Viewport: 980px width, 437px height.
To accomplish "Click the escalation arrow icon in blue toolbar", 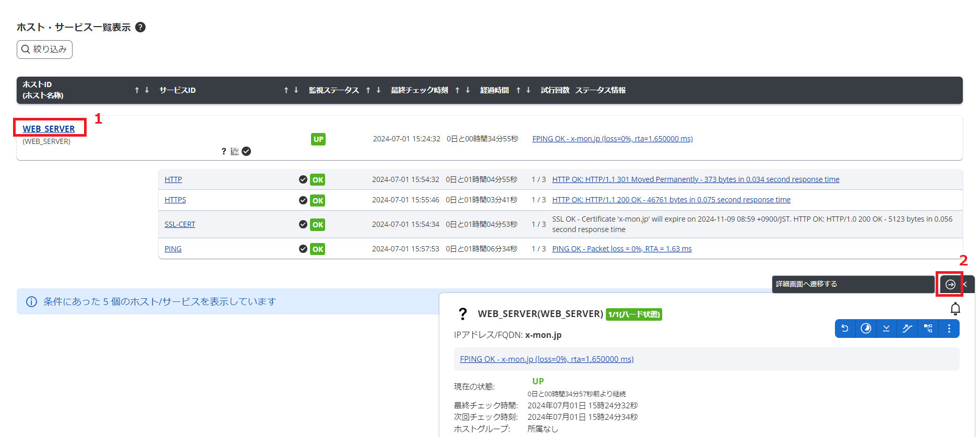I will pos(907,329).
